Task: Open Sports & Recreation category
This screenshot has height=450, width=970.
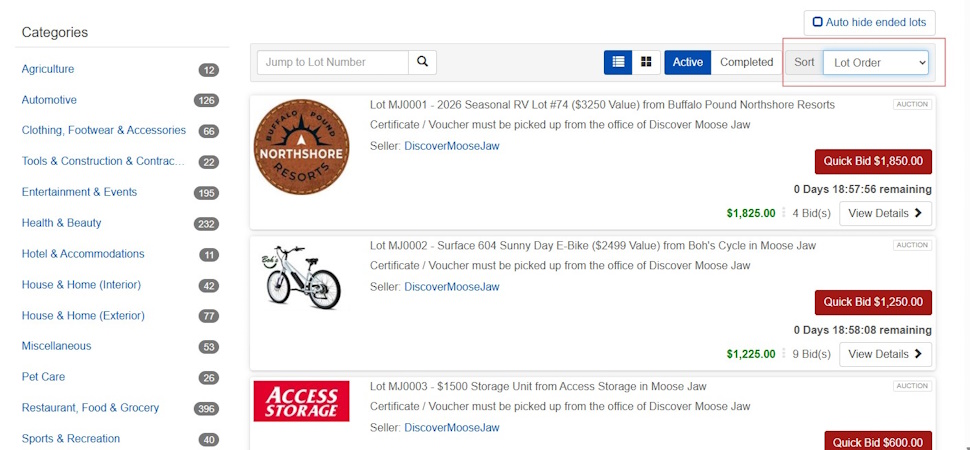Action: [71, 439]
